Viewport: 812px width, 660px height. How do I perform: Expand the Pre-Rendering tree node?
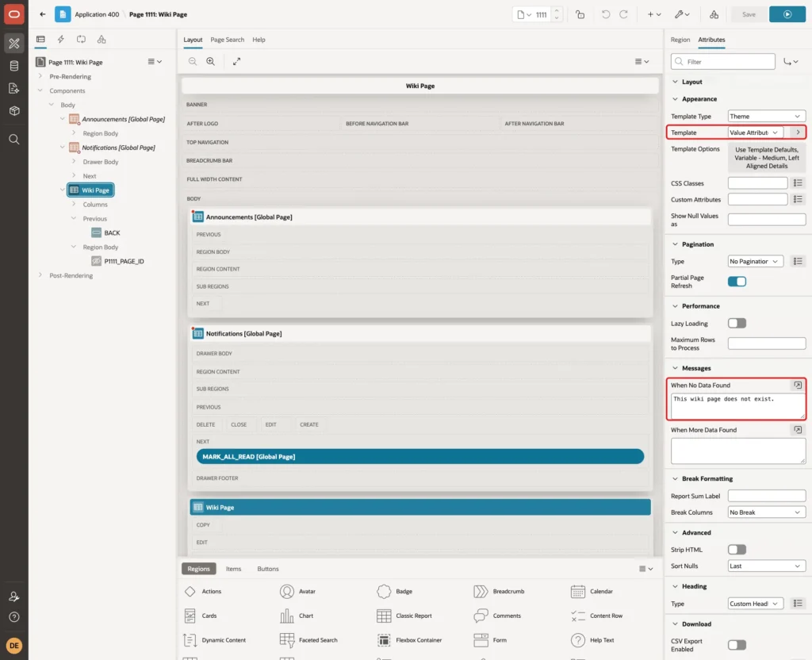[40, 76]
